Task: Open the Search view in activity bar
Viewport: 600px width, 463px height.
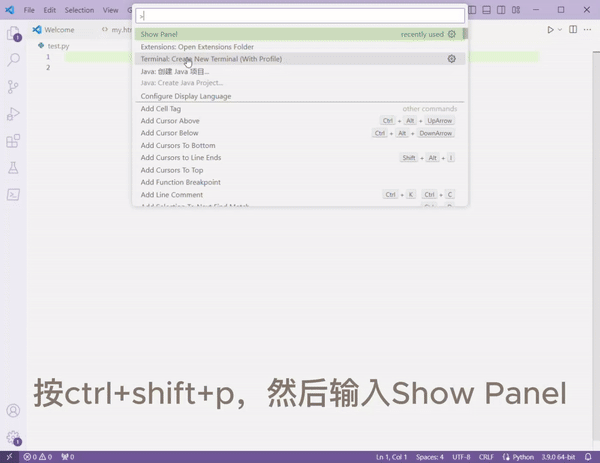Action: [13, 60]
